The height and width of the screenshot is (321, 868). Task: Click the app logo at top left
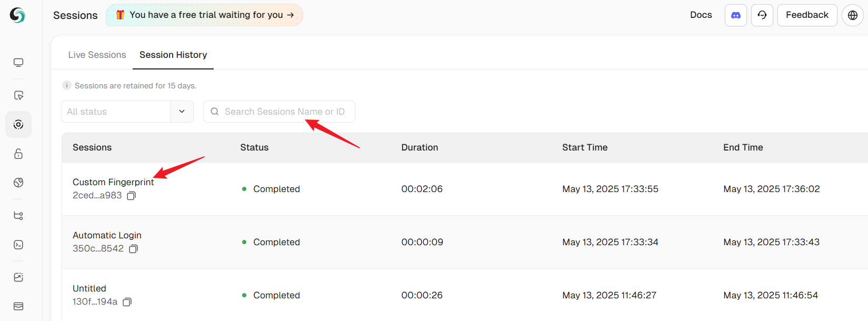(17, 15)
